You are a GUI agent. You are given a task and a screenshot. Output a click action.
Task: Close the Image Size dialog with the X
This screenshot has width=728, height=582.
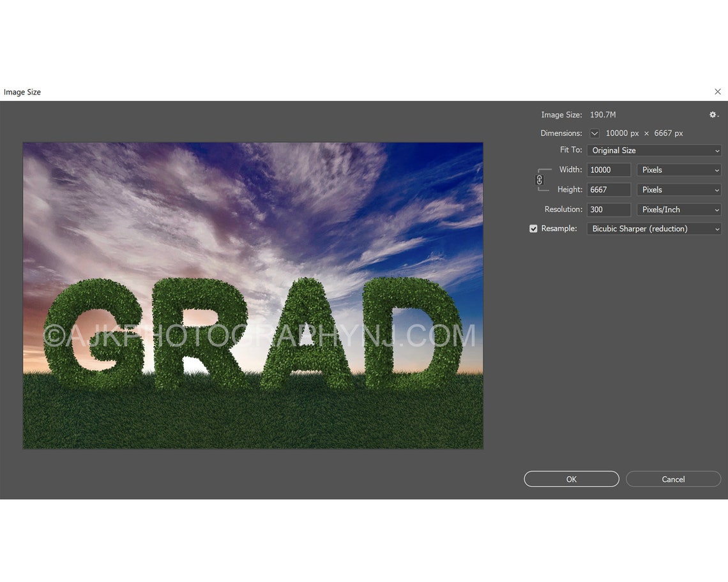tap(717, 91)
